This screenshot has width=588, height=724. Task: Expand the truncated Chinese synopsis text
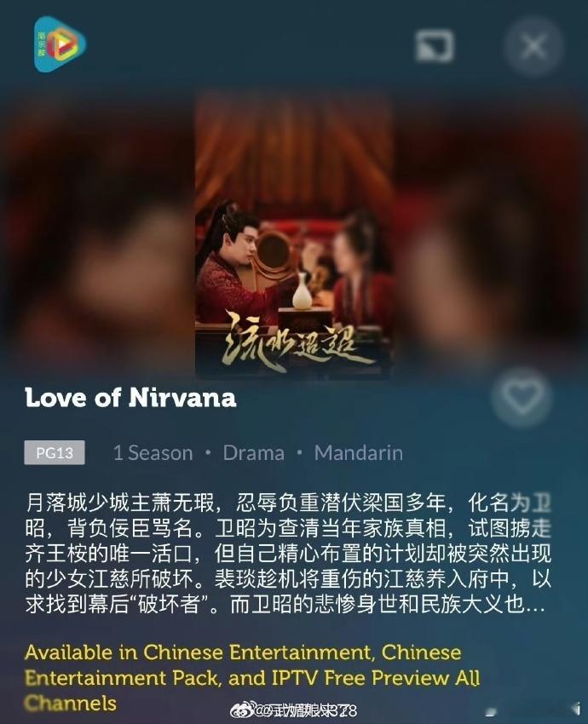pyautogui.click(x=288, y=553)
